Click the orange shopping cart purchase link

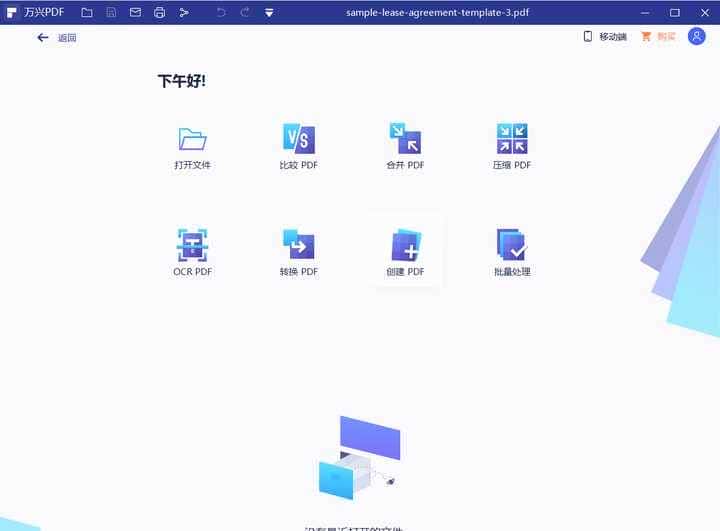658,36
